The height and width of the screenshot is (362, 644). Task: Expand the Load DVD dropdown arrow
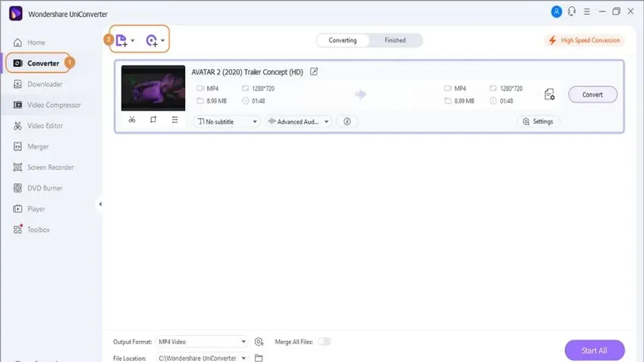163,40
